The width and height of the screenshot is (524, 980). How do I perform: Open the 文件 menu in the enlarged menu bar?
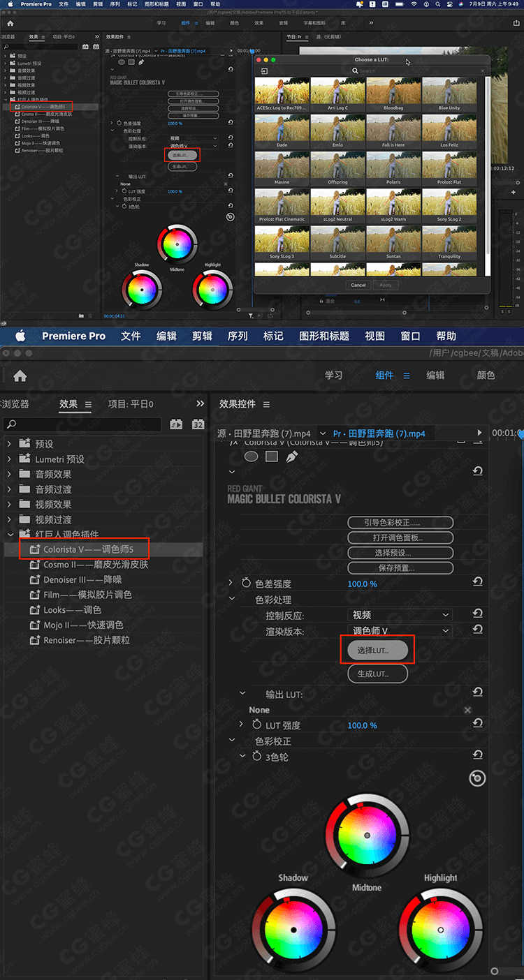click(131, 336)
